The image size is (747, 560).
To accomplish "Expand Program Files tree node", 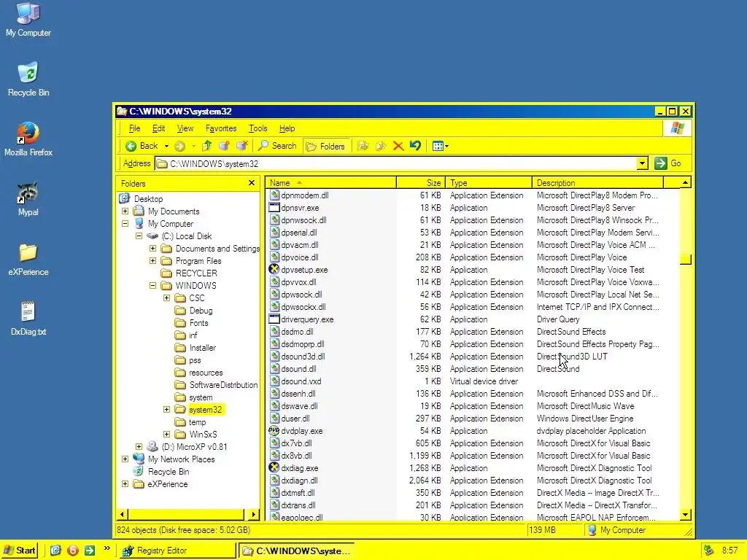I will pos(152,260).
